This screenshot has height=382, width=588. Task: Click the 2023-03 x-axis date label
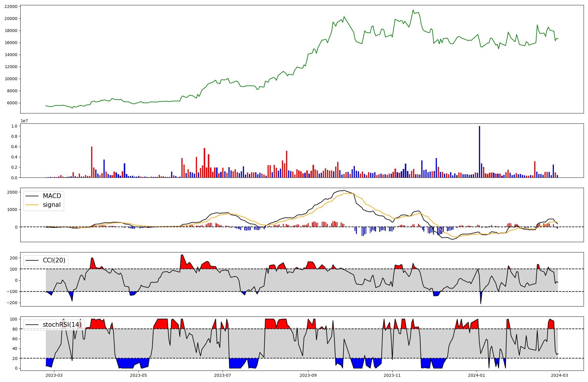pyautogui.click(x=54, y=375)
